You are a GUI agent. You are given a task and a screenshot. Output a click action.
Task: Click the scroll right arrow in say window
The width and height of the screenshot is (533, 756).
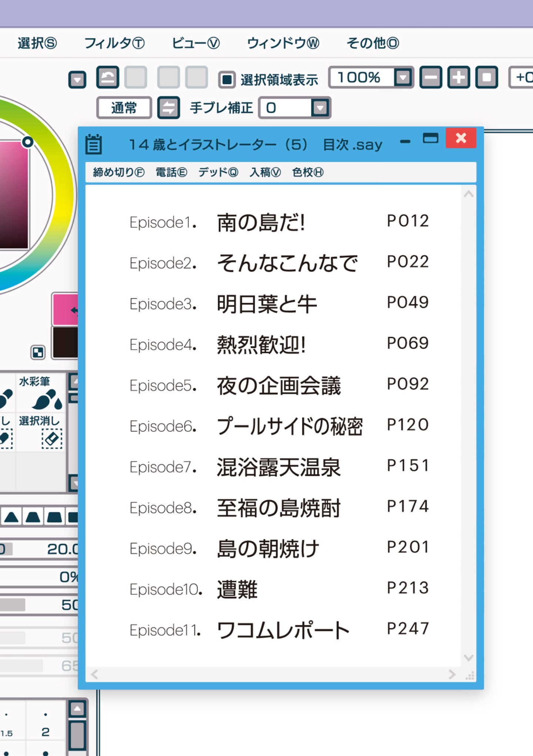pyautogui.click(x=452, y=675)
